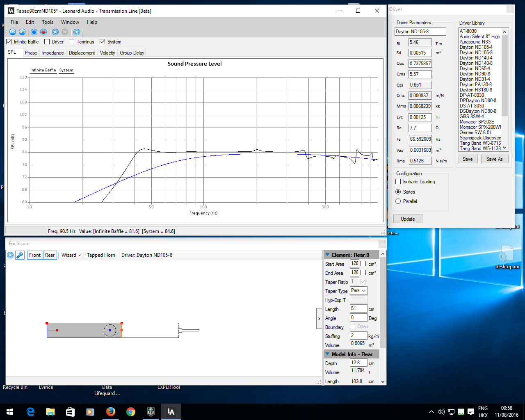
Task: Click the step forward arrow icon
Action: [65, 32]
